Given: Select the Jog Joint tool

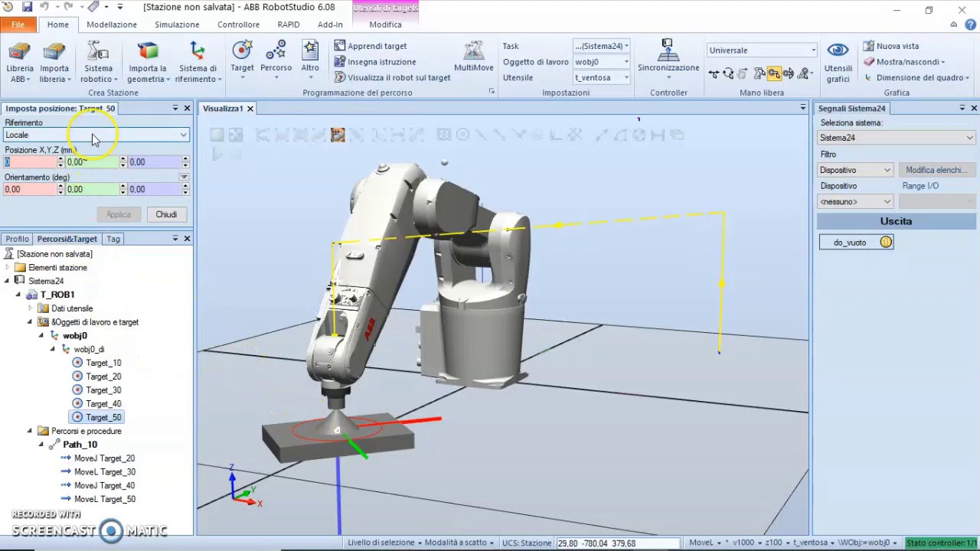Looking at the screenshot, I should [x=759, y=73].
